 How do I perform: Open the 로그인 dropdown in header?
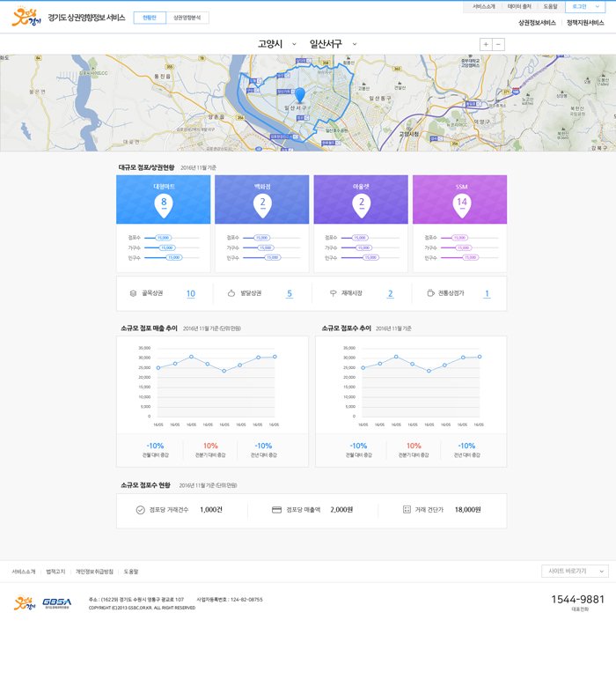[584, 7]
